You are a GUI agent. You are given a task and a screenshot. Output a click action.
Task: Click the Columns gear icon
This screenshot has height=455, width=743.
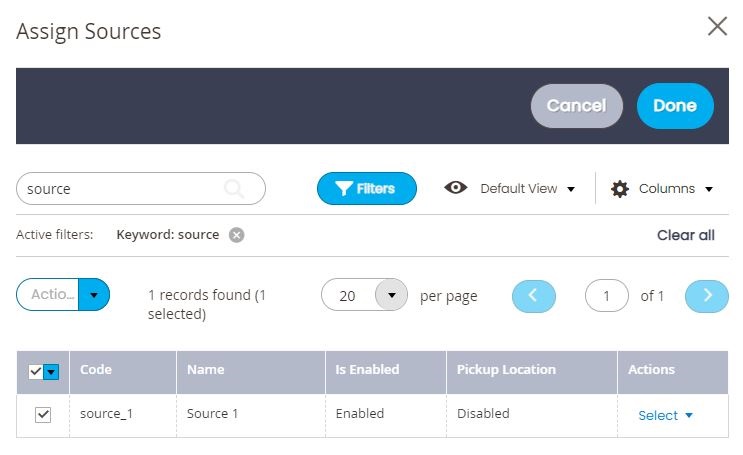tap(619, 189)
